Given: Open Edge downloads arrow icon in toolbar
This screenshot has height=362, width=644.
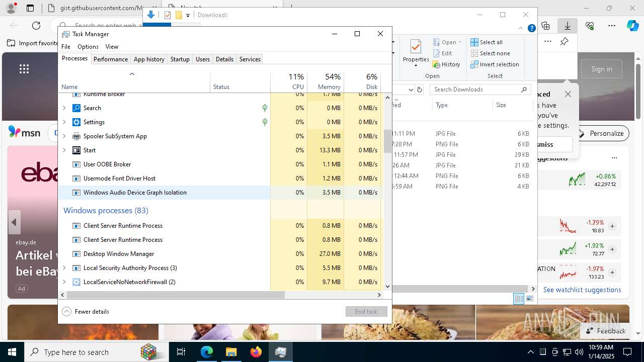Looking at the screenshot, I should 567,26.
